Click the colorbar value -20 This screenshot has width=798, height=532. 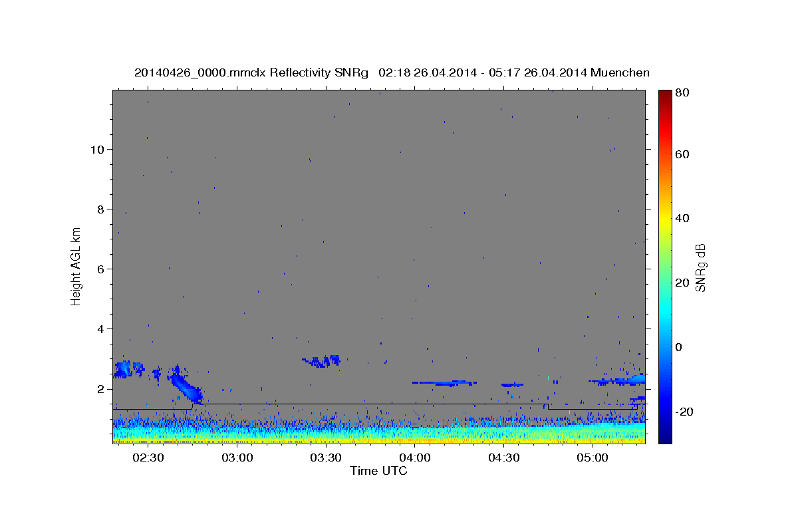(x=685, y=412)
